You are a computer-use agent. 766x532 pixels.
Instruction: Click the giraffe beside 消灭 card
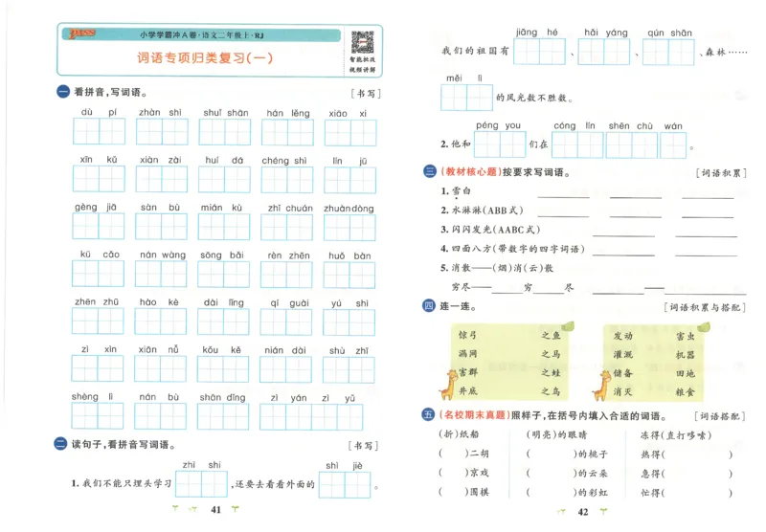coord(601,386)
